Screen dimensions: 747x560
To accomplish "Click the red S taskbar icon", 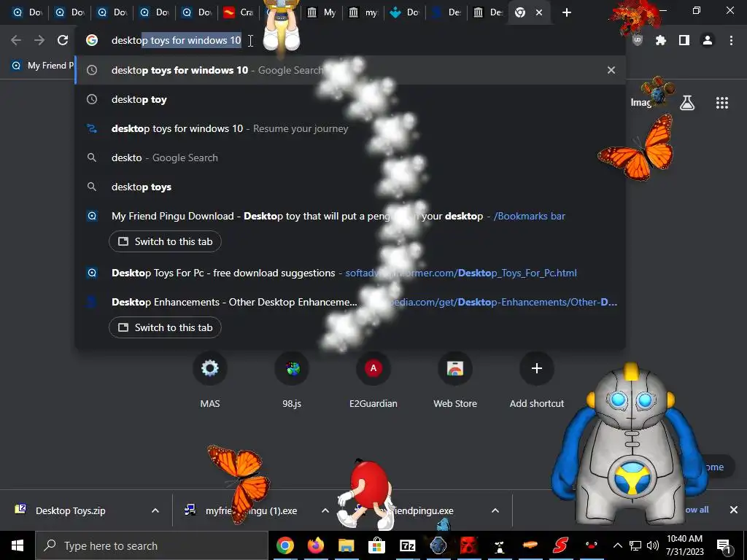I will click(561, 545).
